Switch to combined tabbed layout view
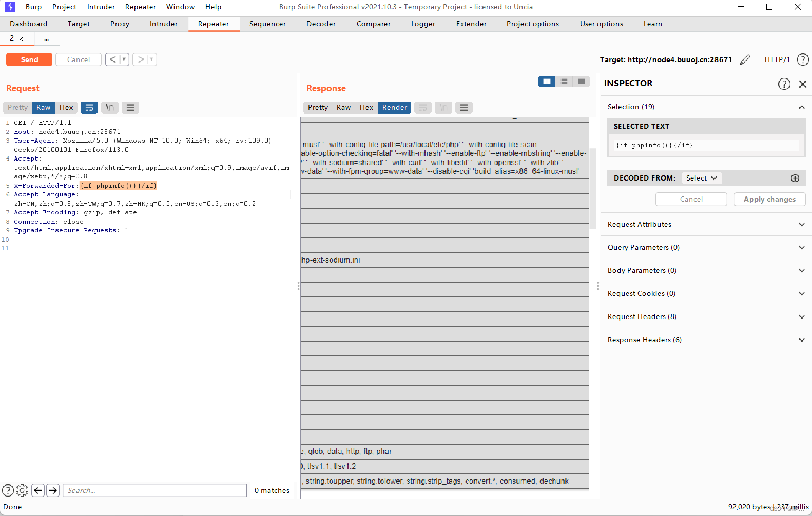This screenshot has height=516, width=812. [x=582, y=81]
